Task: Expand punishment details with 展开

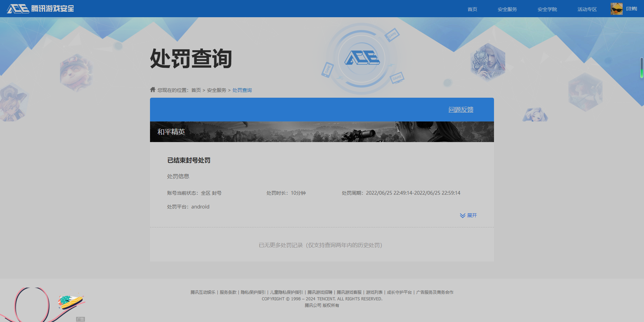Action: [472, 215]
